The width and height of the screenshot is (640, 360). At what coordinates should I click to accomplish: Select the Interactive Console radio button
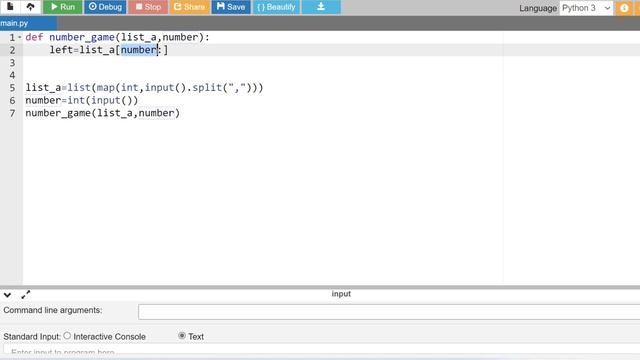click(x=67, y=336)
